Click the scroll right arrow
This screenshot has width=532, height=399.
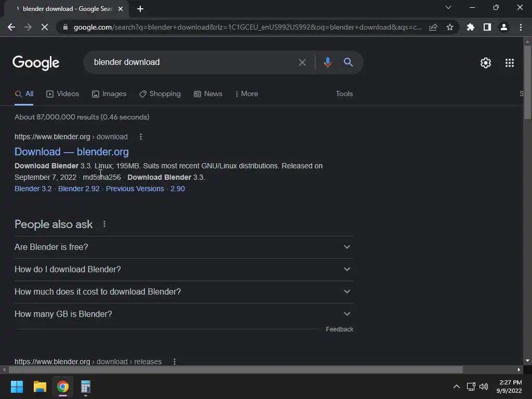tap(519, 369)
